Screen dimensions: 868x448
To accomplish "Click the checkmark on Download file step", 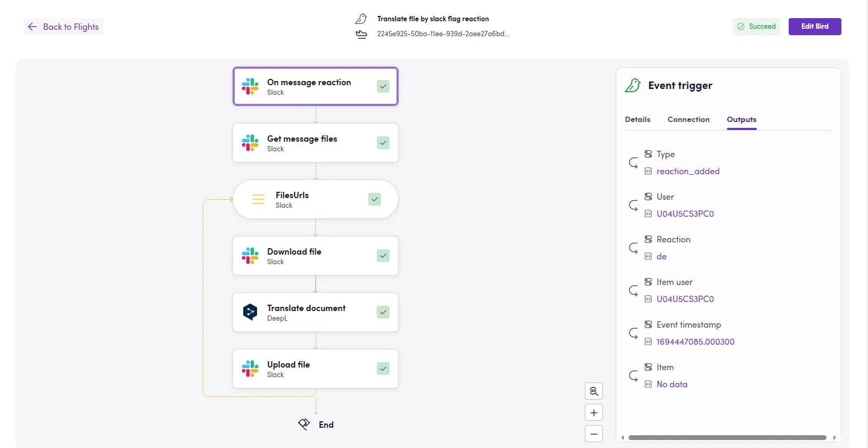I will (383, 256).
